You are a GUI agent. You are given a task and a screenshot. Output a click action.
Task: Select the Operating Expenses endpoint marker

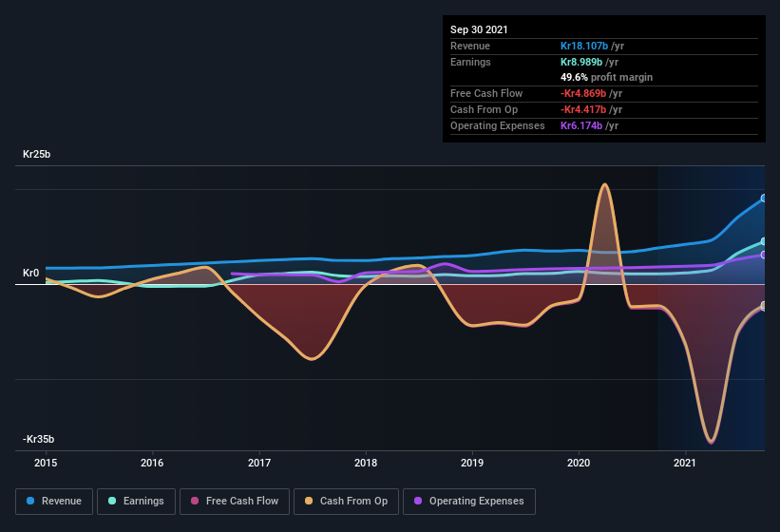tap(763, 255)
